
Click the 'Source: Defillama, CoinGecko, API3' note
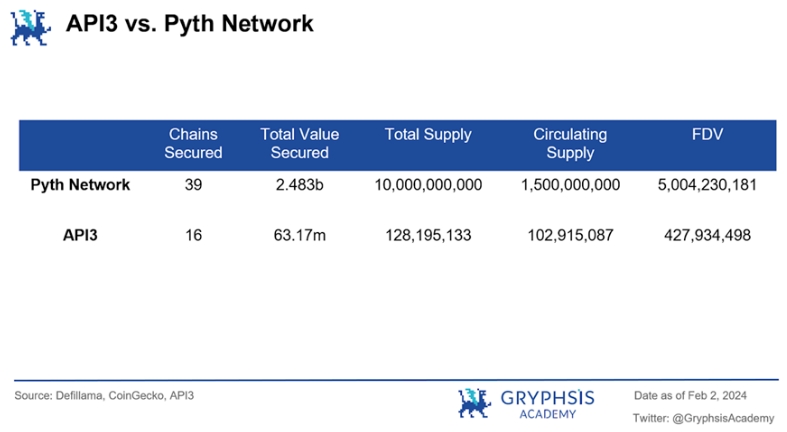(104, 395)
